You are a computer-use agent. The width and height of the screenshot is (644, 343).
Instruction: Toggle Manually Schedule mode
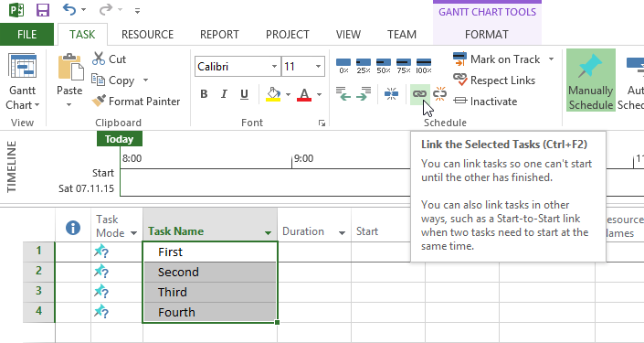tap(591, 80)
